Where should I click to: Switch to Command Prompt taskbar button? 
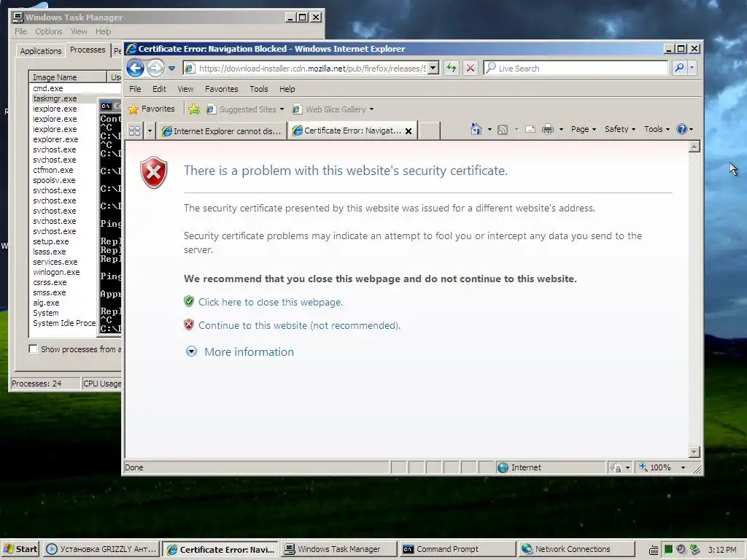pyautogui.click(x=457, y=549)
